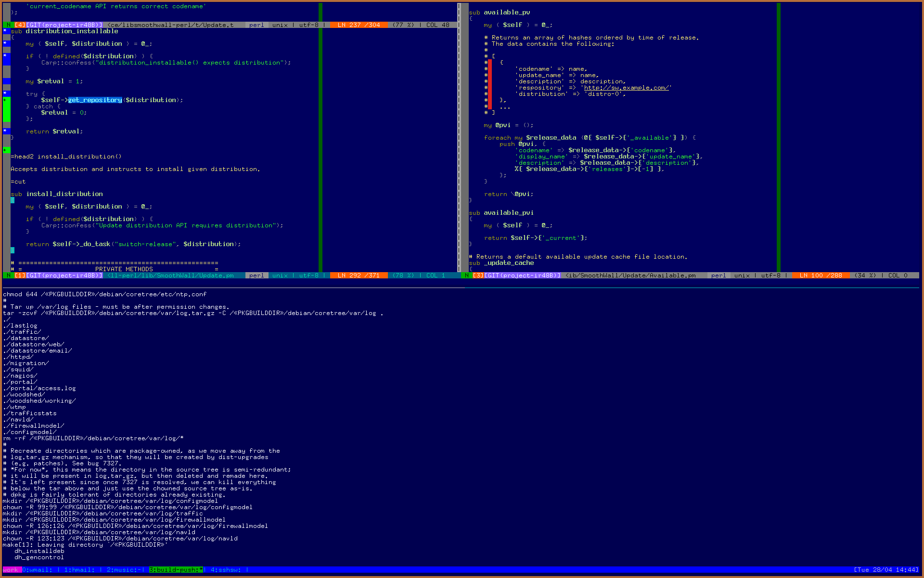This screenshot has width=924, height=578.
Task: Click the unix file format indicator on Update.t
Action: (279, 25)
